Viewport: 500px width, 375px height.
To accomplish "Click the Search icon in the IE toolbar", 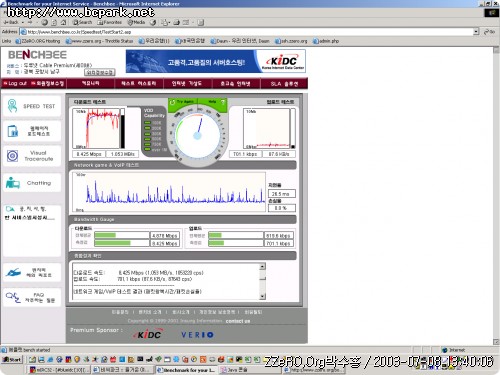I will pos(82,22).
